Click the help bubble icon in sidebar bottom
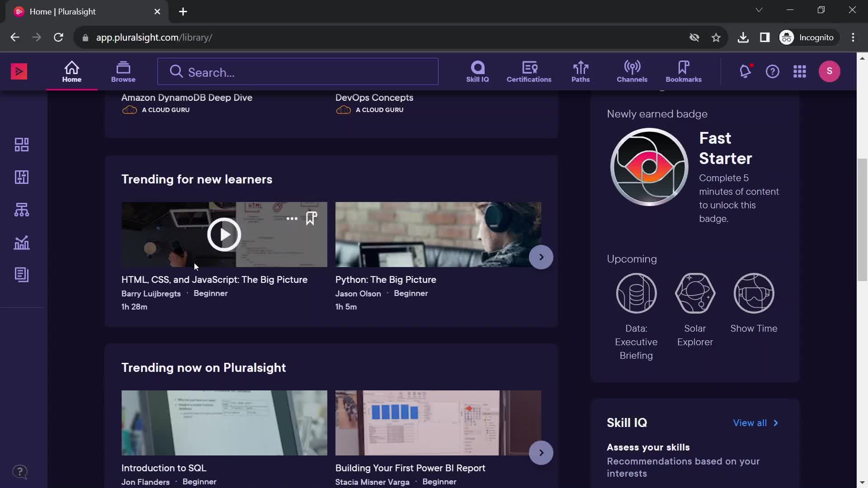 pos(20,472)
